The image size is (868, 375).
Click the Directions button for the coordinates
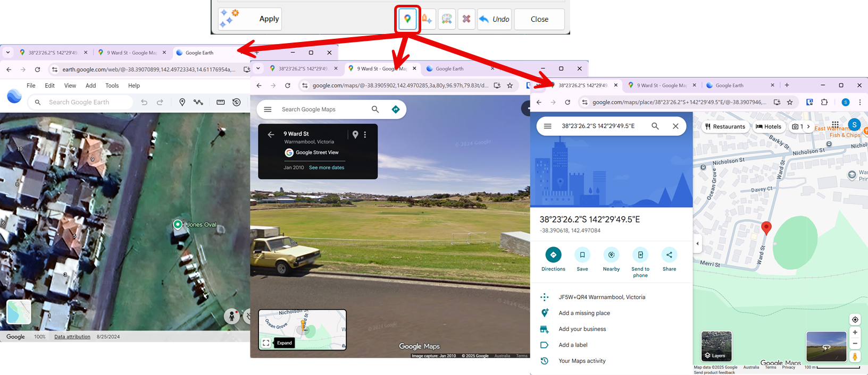tap(553, 255)
